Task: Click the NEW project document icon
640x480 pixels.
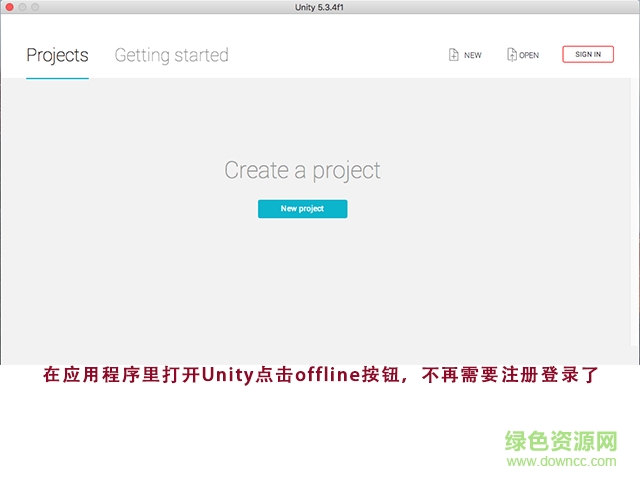Action: pos(454,55)
